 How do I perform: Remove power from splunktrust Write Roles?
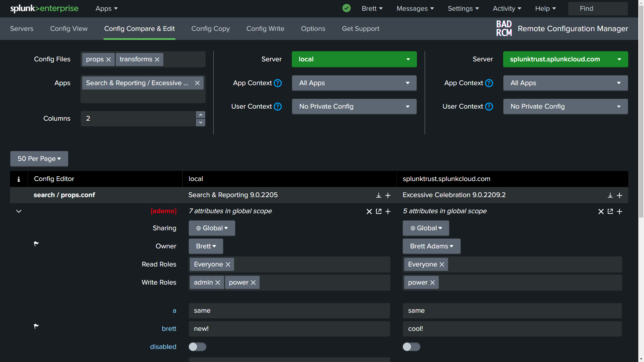click(432, 283)
